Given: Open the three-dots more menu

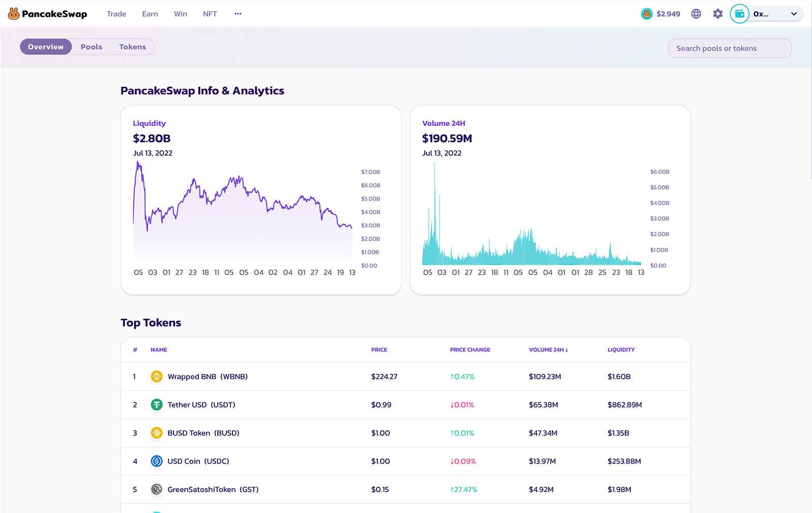Looking at the screenshot, I should point(238,14).
